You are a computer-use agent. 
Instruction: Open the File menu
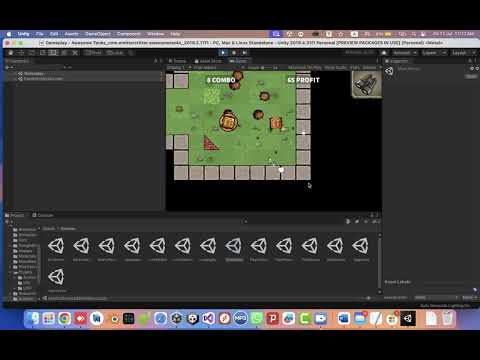pyautogui.click(x=40, y=34)
